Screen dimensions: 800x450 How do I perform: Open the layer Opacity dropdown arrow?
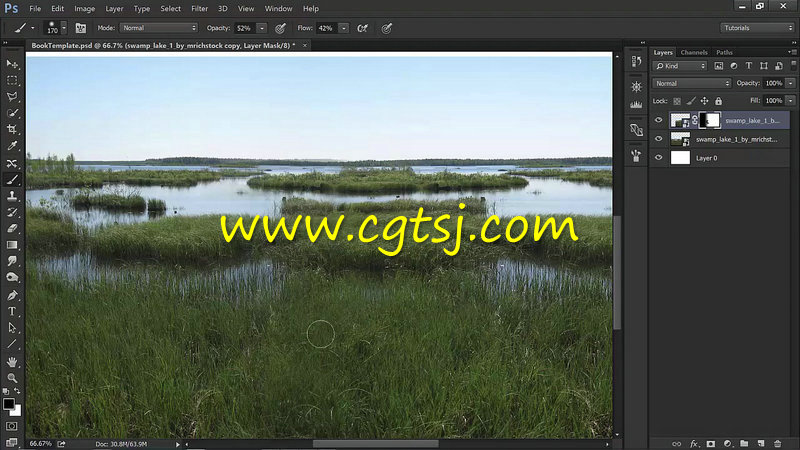point(790,83)
